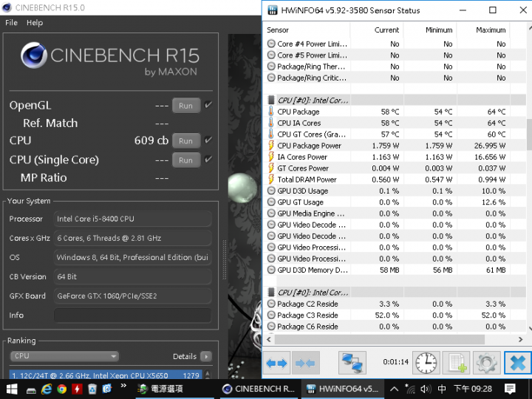Click the red lightning taskbar app icon
This screenshot has height=399, width=532.
coord(77,389)
